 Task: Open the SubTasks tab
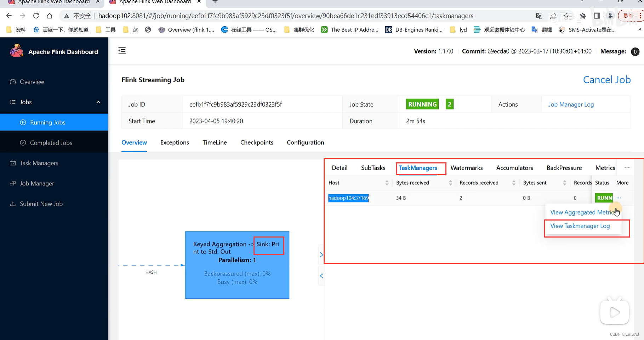coord(373,168)
